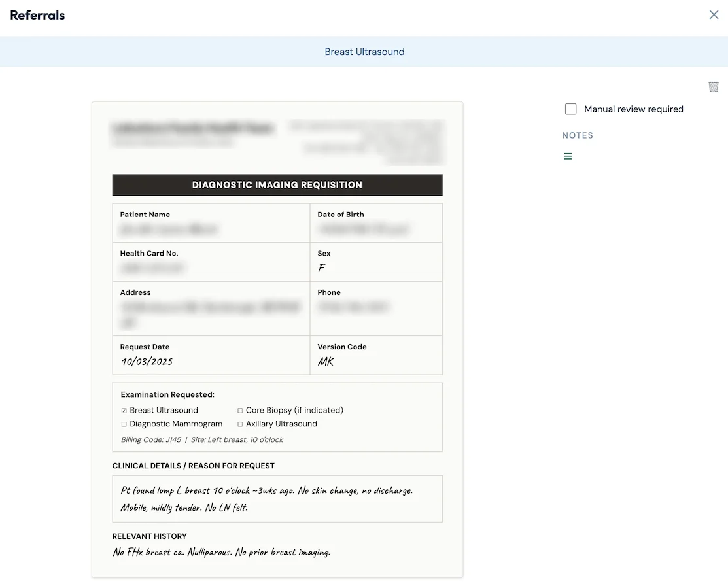Click the Health Card No. label
The image size is (728, 584).
149,254
